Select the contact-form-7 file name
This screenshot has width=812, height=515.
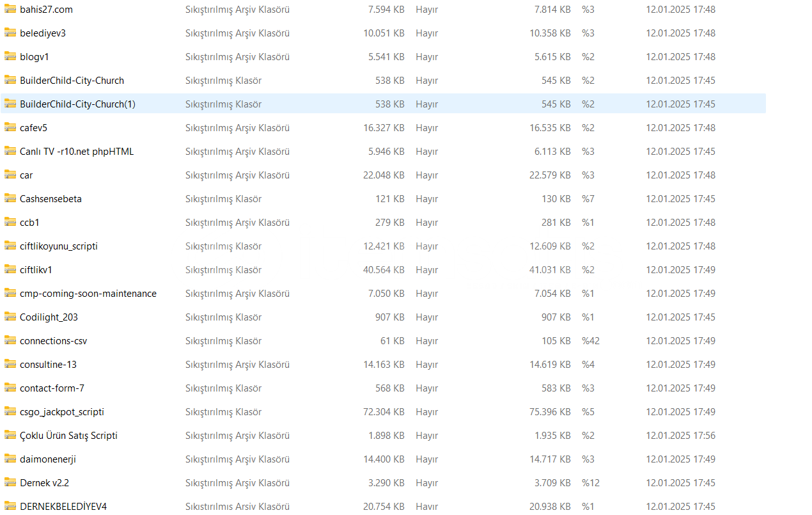[52, 388]
